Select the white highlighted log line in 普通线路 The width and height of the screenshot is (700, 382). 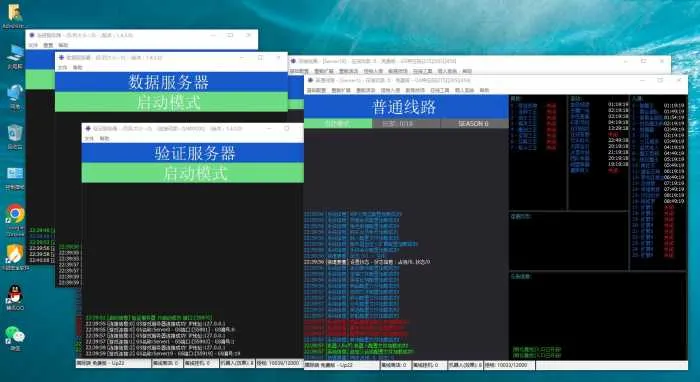point(367,262)
